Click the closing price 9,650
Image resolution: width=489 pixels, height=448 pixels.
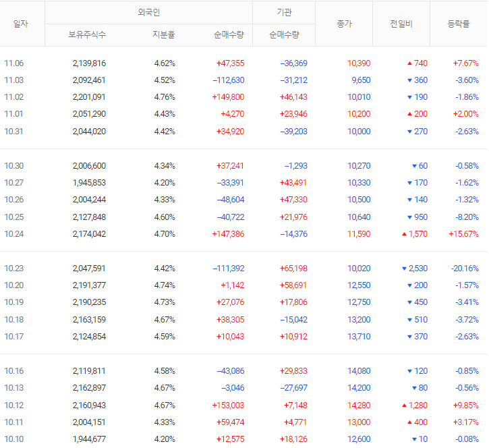(361, 80)
